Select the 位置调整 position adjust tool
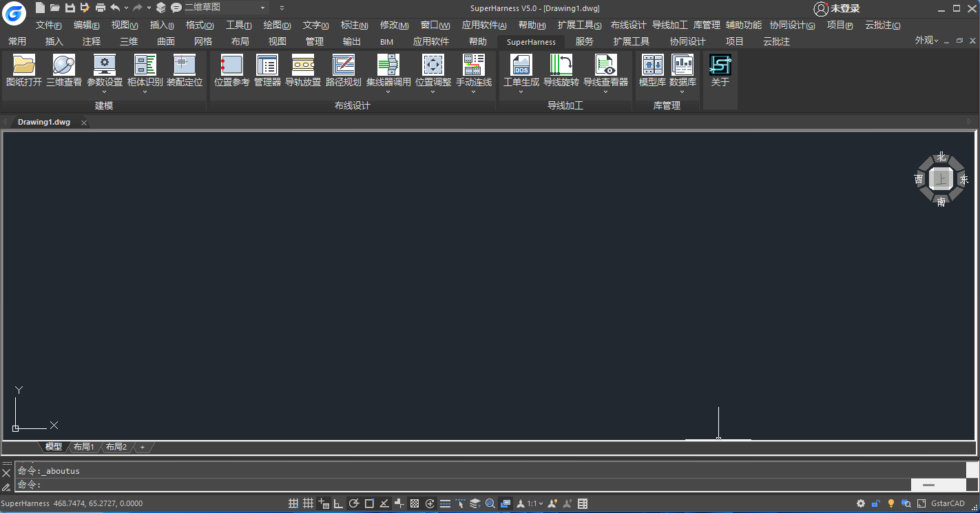 (x=433, y=70)
